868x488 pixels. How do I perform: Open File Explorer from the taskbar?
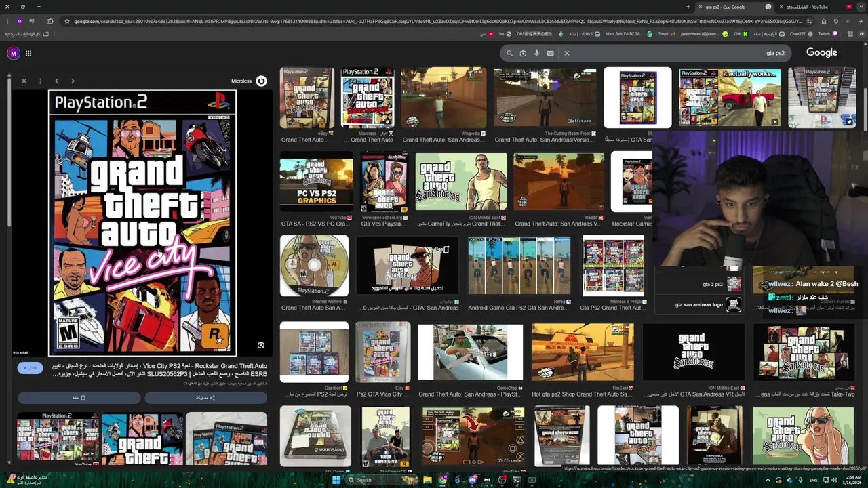[x=427, y=480]
